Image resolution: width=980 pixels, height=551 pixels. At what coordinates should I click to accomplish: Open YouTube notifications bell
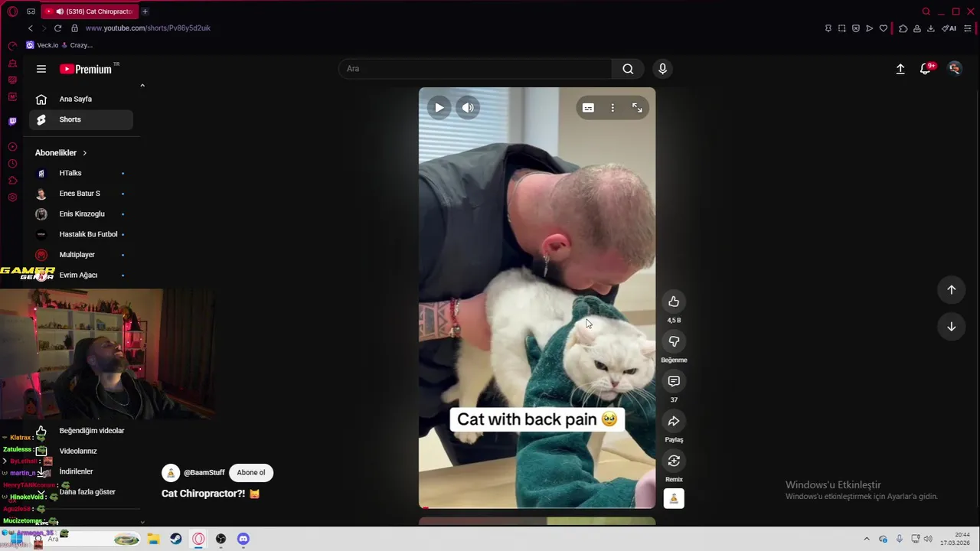pos(926,69)
